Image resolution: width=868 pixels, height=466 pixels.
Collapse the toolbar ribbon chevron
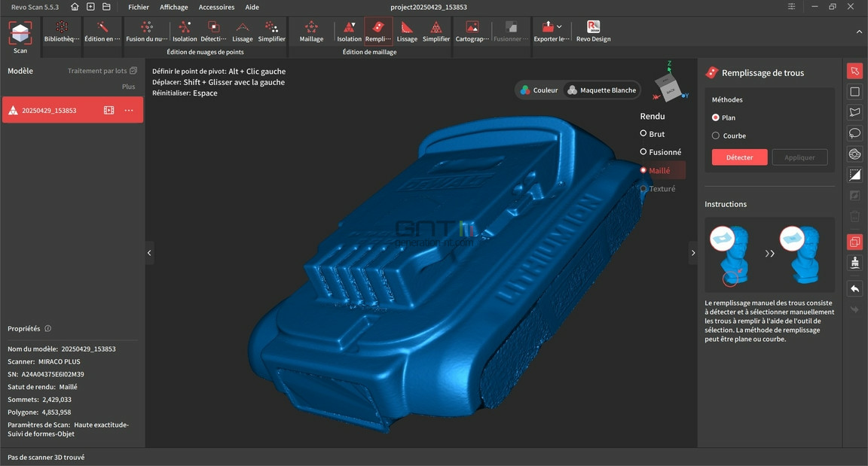coord(859,32)
